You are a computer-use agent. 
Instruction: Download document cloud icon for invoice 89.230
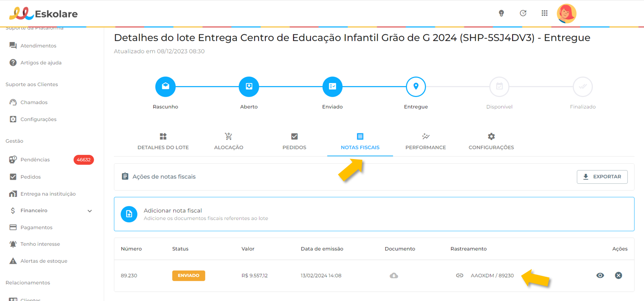pos(394,276)
